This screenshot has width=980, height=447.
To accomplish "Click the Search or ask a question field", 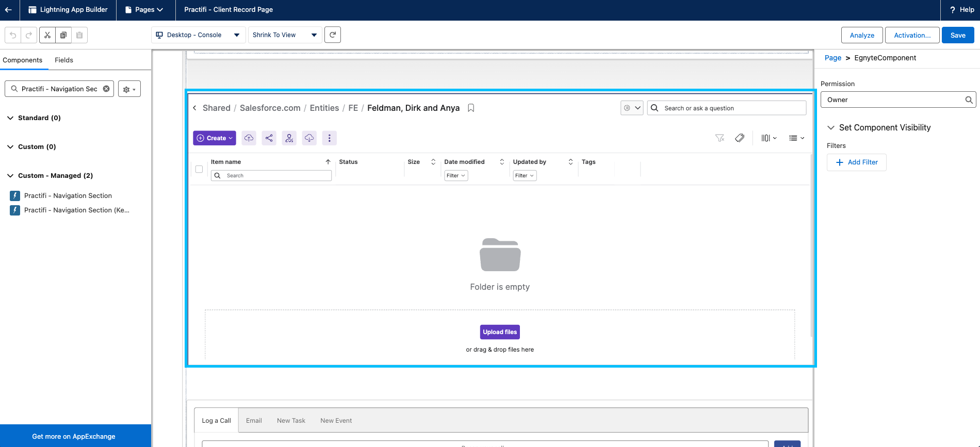I will coord(727,108).
